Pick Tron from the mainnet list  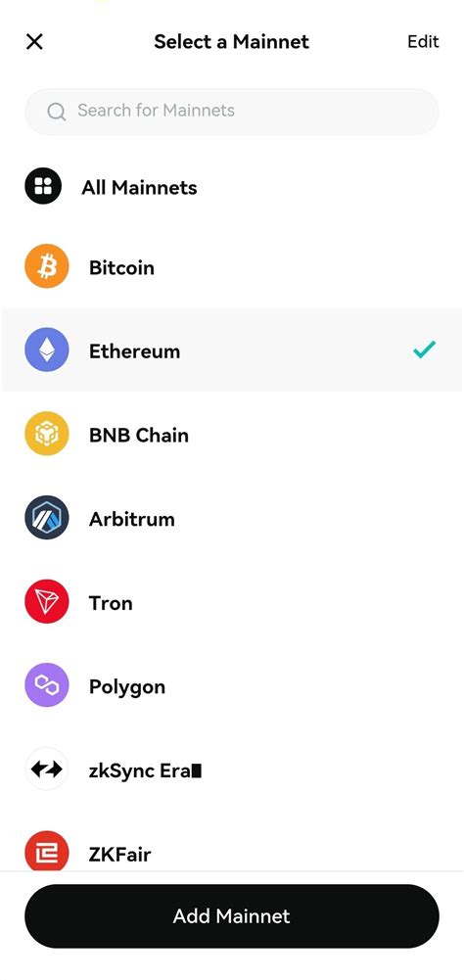(232, 601)
